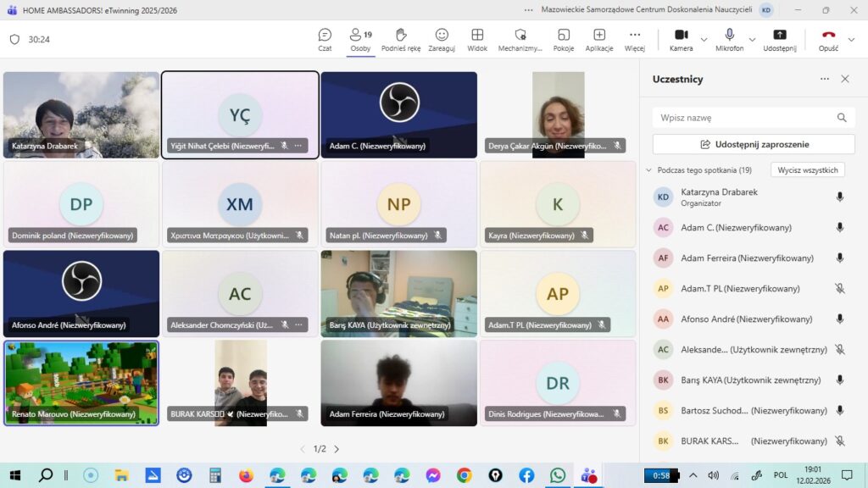Open the taskbar volume control
Screen dimensions: 868x488
(714, 475)
